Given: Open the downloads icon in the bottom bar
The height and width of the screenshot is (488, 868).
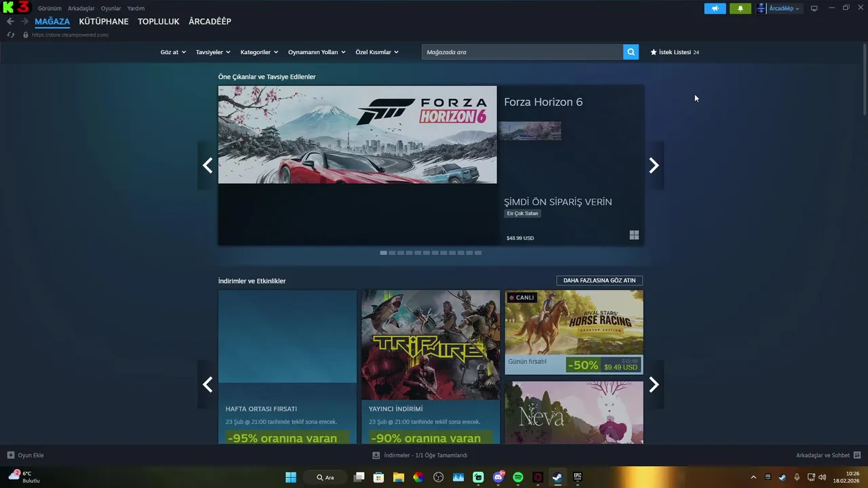Looking at the screenshot, I should click(x=376, y=455).
